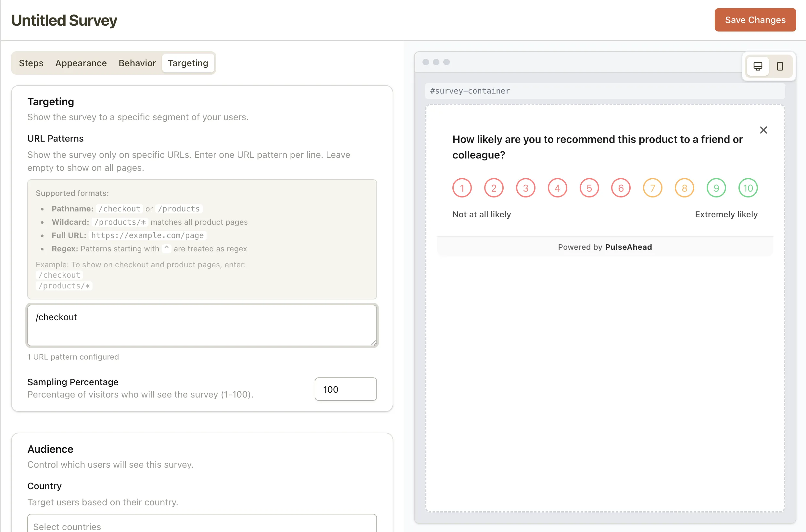Select rating 10 Extremely likely
This screenshot has height=532, width=806.
pyautogui.click(x=748, y=188)
